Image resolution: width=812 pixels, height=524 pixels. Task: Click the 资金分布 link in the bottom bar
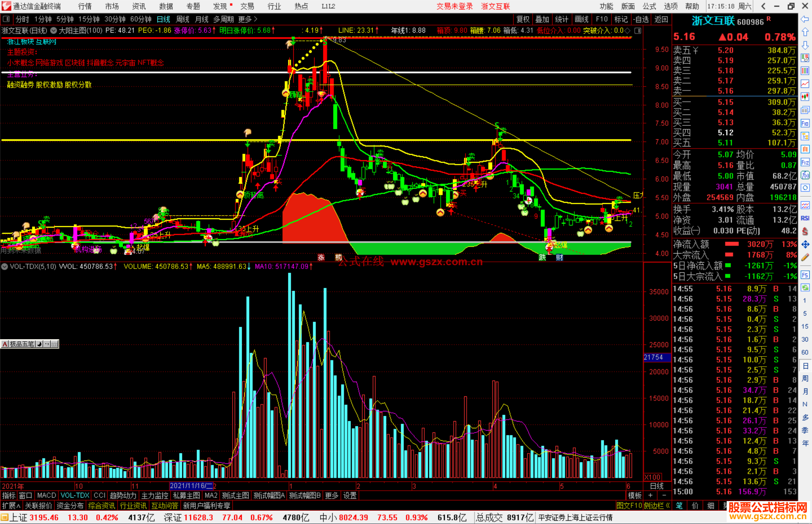pos(70,506)
